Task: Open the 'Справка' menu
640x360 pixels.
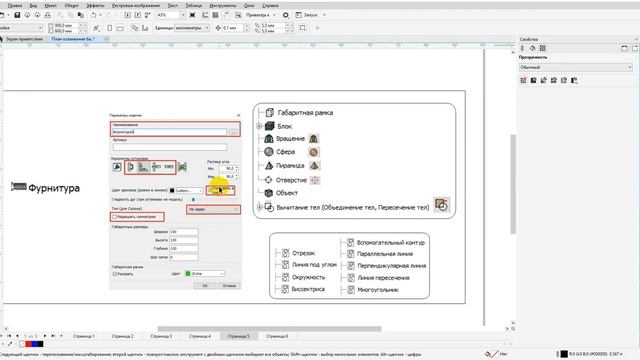Action: coord(270,6)
